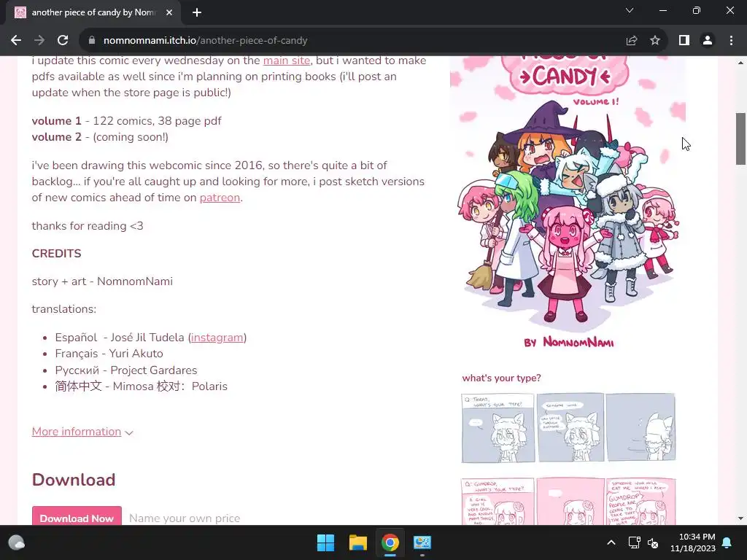Viewport: 747px width, 560px height.
Task: Click 'Русский - Project Gardares' list item
Action: (x=125, y=370)
